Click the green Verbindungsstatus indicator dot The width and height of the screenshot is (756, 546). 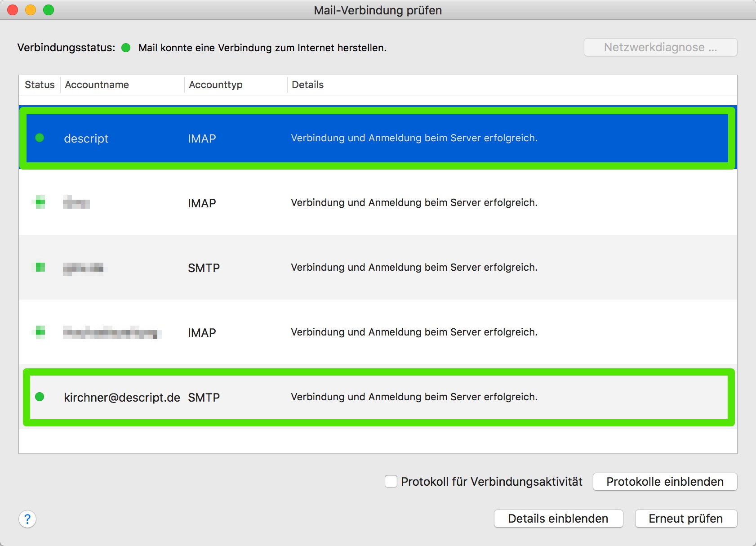pyautogui.click(x=126, y=48)
